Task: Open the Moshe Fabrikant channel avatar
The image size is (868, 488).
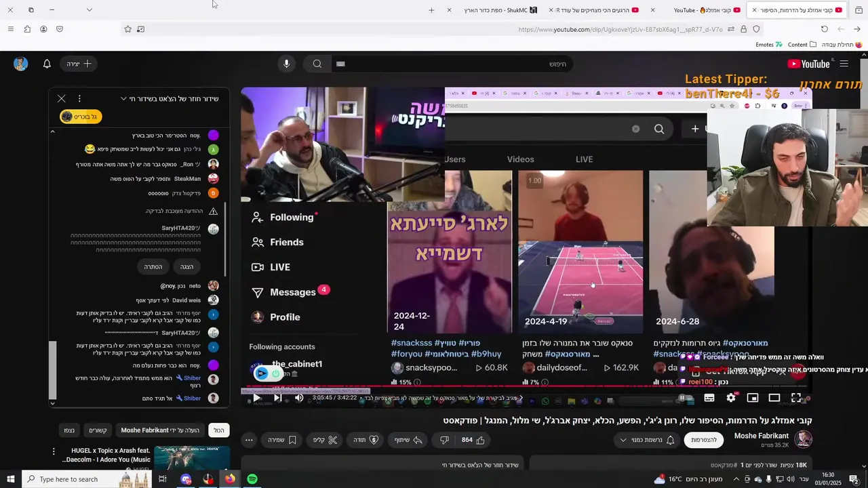Action: [x=804, y=439]
